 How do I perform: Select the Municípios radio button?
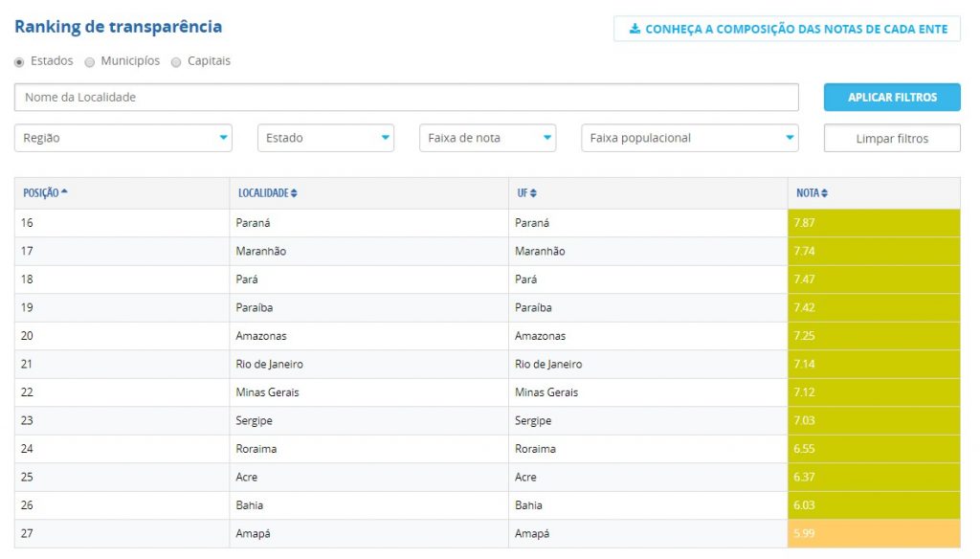point(90,62)
